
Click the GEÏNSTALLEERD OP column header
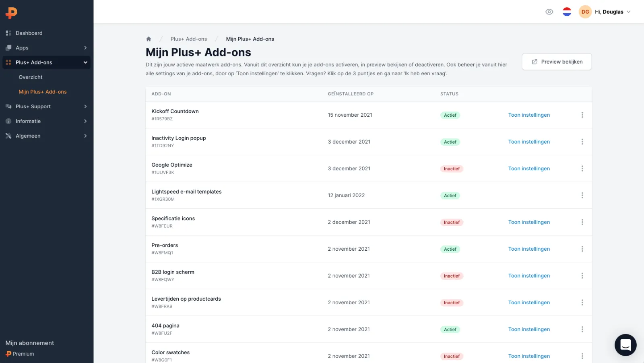(351, 94)
